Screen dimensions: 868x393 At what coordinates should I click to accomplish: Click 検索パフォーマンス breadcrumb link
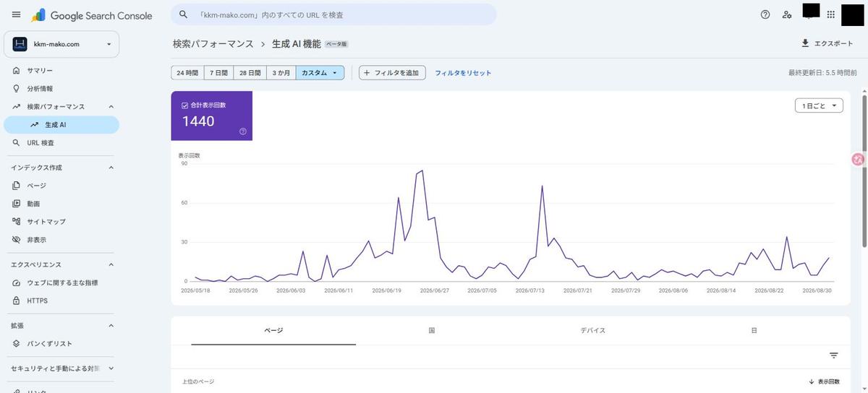[x=213, y=44]
